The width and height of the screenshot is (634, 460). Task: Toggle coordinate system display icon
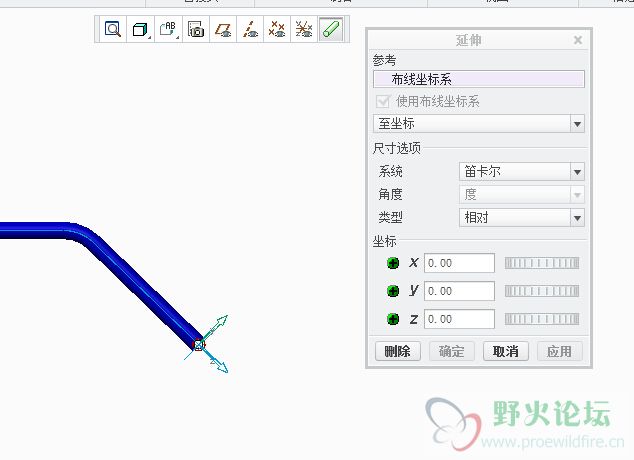point(304,29)
